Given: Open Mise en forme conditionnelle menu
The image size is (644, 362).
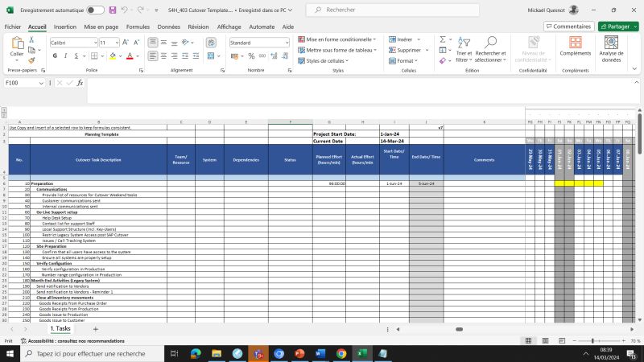Looking at the screenshot, I should click(336, 39).
